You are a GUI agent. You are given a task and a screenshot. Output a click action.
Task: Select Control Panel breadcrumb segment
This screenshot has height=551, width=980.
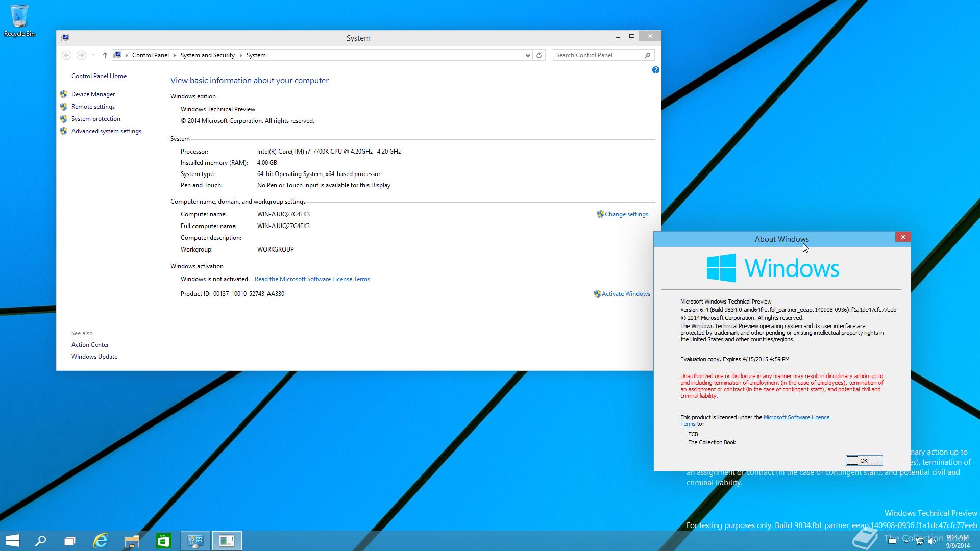(x=151, y=55)
